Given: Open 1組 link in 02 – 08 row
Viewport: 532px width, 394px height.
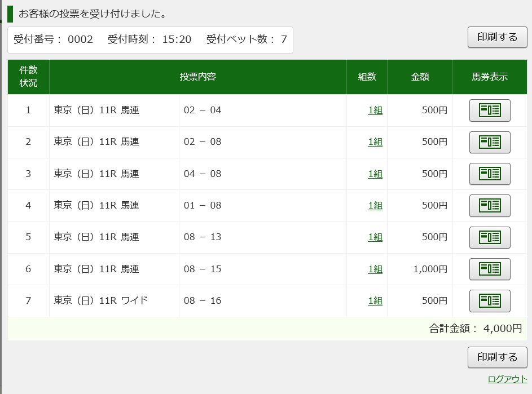Looking at the screenshot, I should click(x=375, y=141).
